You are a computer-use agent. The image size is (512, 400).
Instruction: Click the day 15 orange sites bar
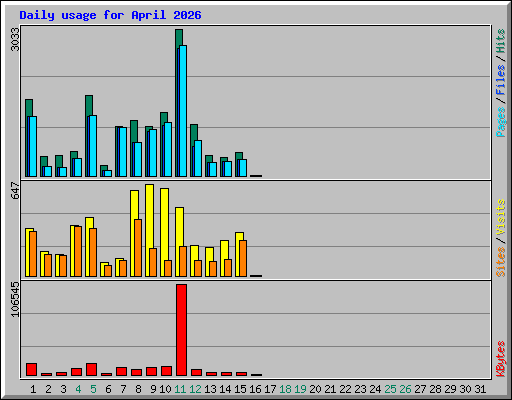coord(243,258)
